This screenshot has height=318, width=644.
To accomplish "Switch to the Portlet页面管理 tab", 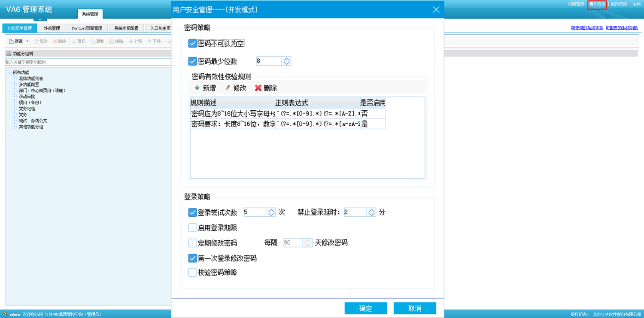I will coord(87,28).
